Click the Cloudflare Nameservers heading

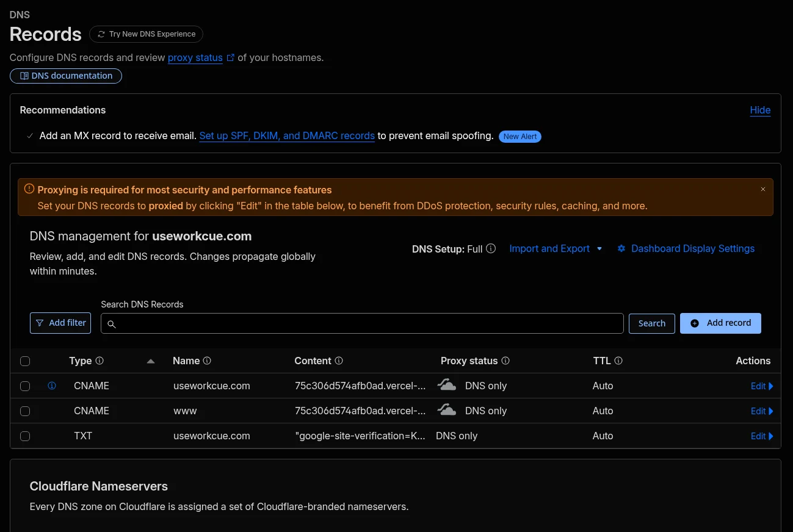click(99, 486)
